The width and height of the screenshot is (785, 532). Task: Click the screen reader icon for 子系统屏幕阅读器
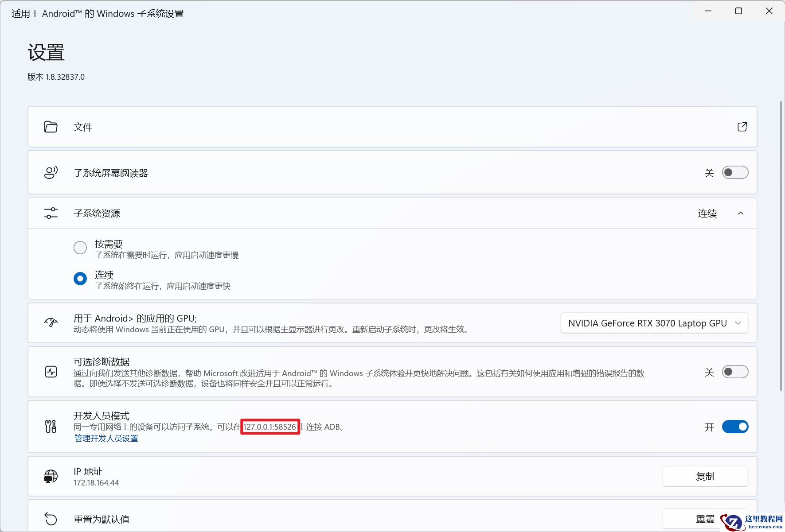tap(51, 172)
